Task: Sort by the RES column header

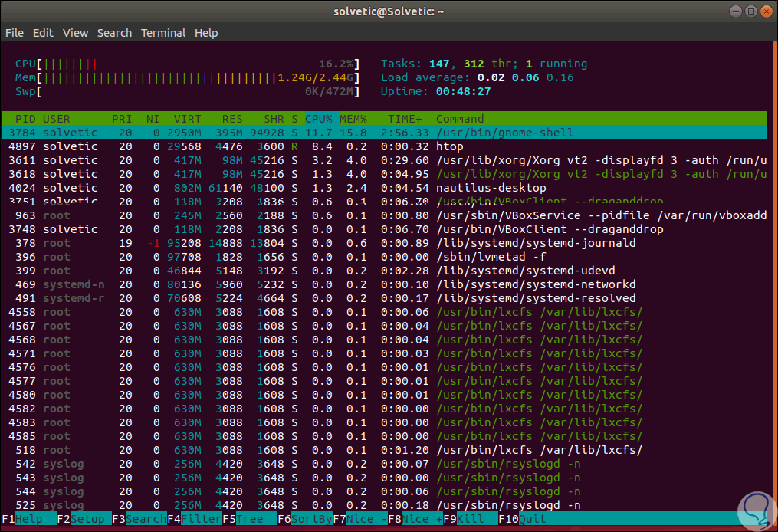Action: point(232,119)
